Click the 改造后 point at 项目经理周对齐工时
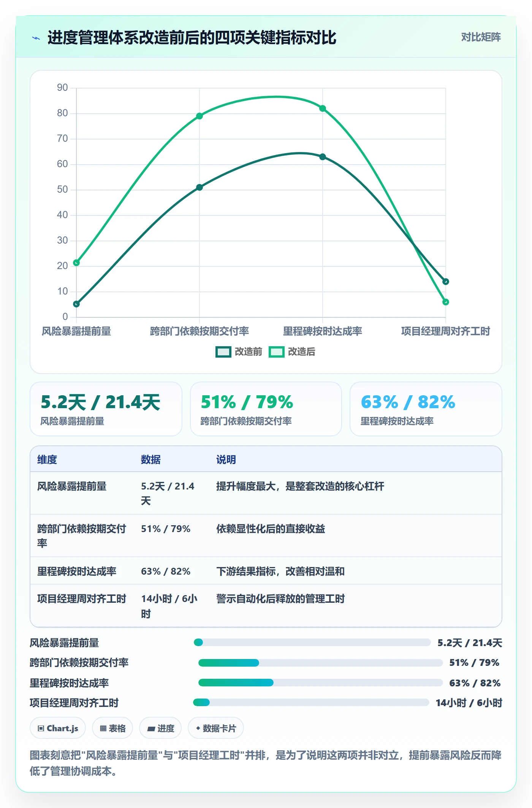Image resolution: width=532 pixels, height=808 pixels. tap(446, 302)
